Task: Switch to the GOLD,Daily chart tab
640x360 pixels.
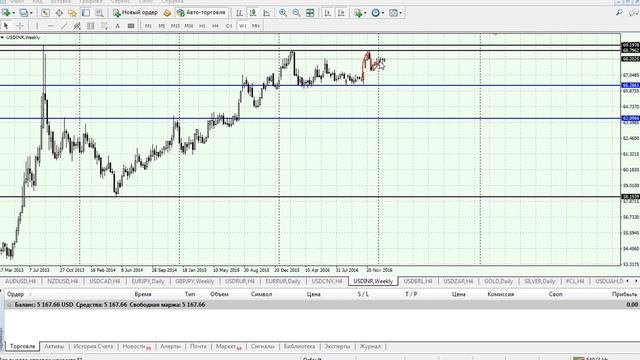Action: tap(498, 281)
